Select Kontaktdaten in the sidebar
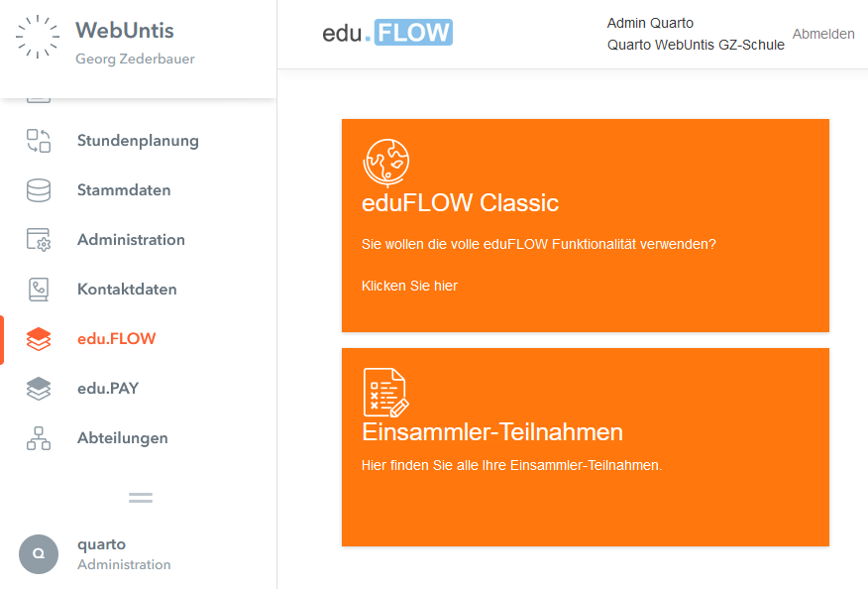The height and width of the screenshot is (589, 868). click(127, 290)
